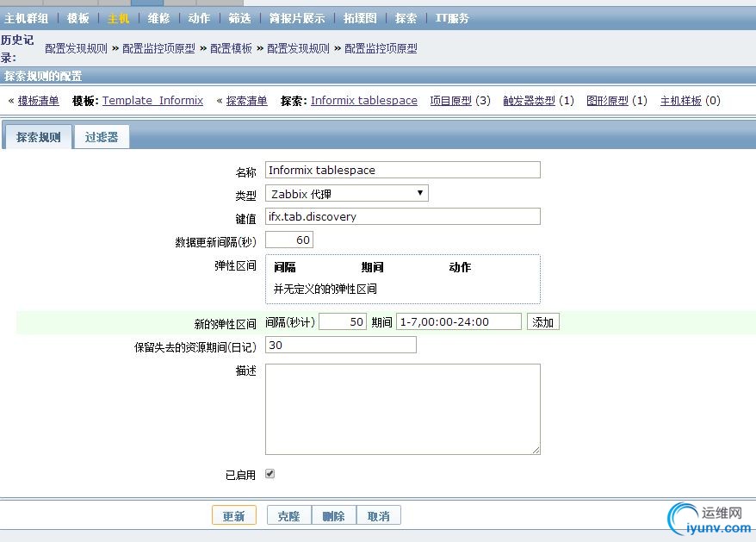756x542 pixels.
Task: Click the 并无定义的的弹性区间 text
Action: click(x=325, y=290)
